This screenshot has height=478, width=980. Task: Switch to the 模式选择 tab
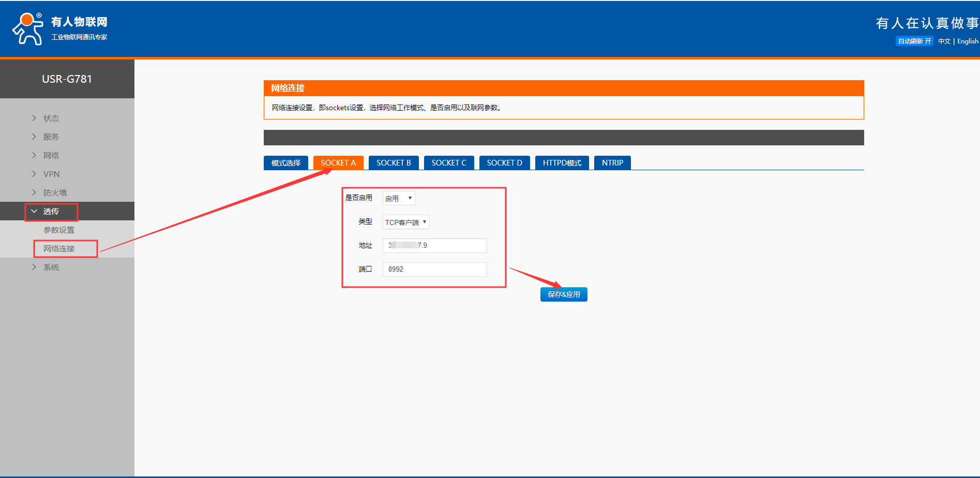tap(285, 163)
